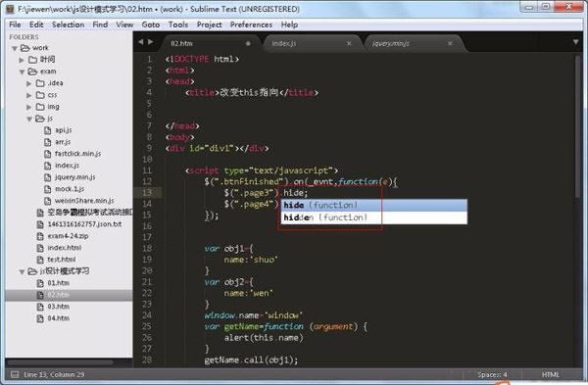
Task: Click the exam folder icon
Action: click(x=32, y=72)
